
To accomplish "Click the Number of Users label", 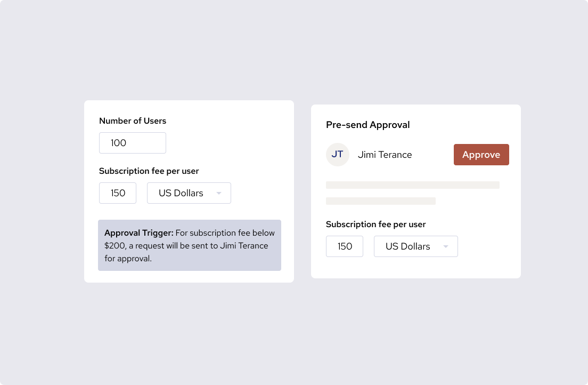I will (132, 121).
